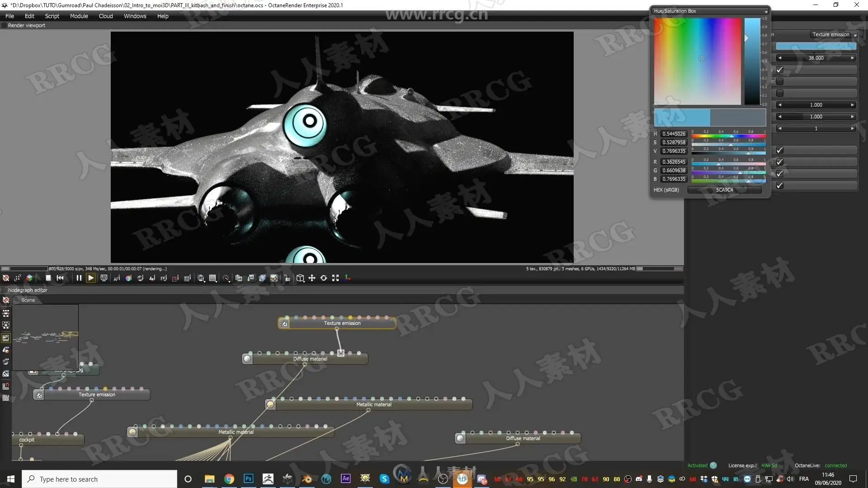Click the blue emission color swatch bar
Image resolution: width=868 pixels, height=488 pixels.
point(816,46)
